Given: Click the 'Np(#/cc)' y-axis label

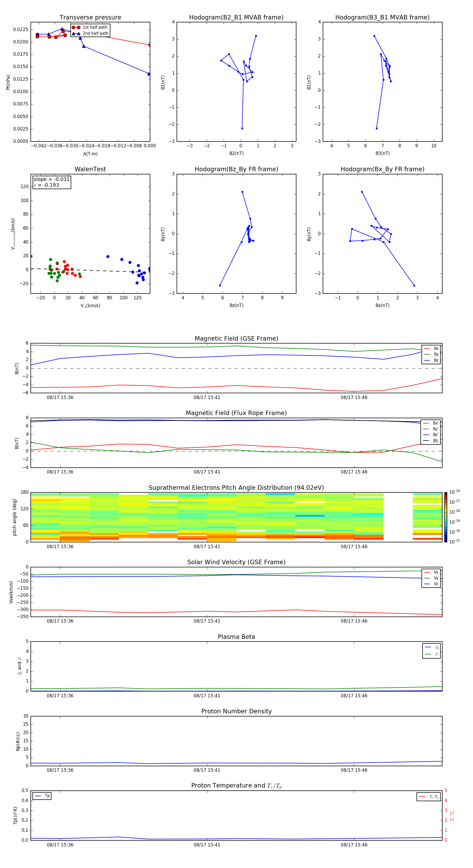Looking at the screenshot, I should click(x=18, y=741).
